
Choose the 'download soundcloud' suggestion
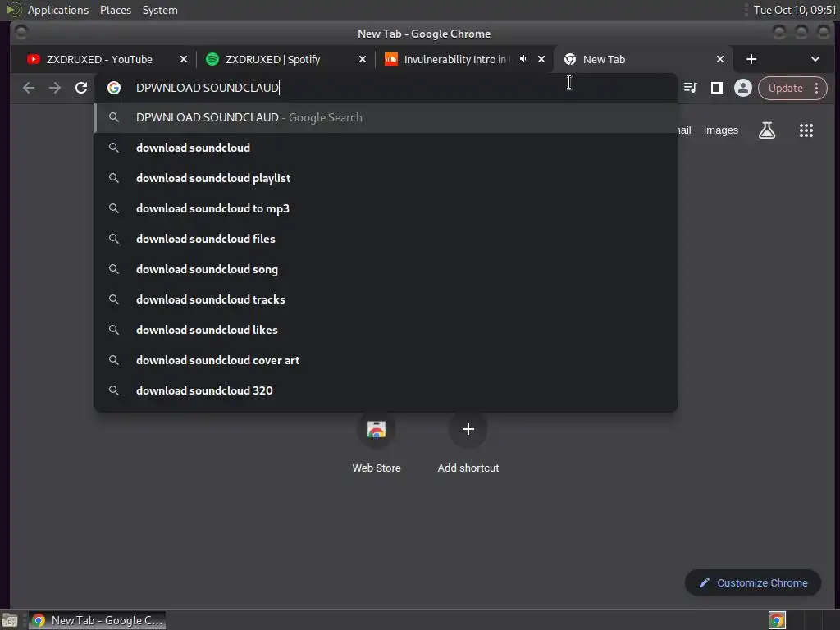[x=386, y=148]
